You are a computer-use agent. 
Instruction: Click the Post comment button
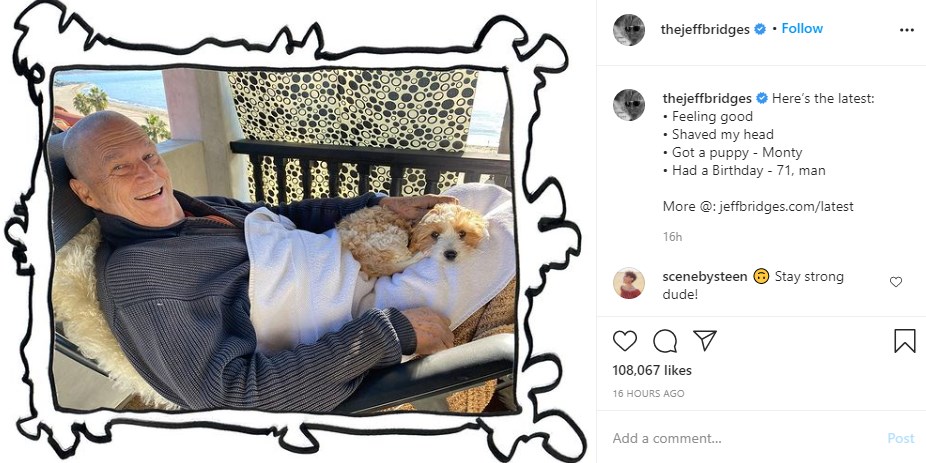(901, 438)
